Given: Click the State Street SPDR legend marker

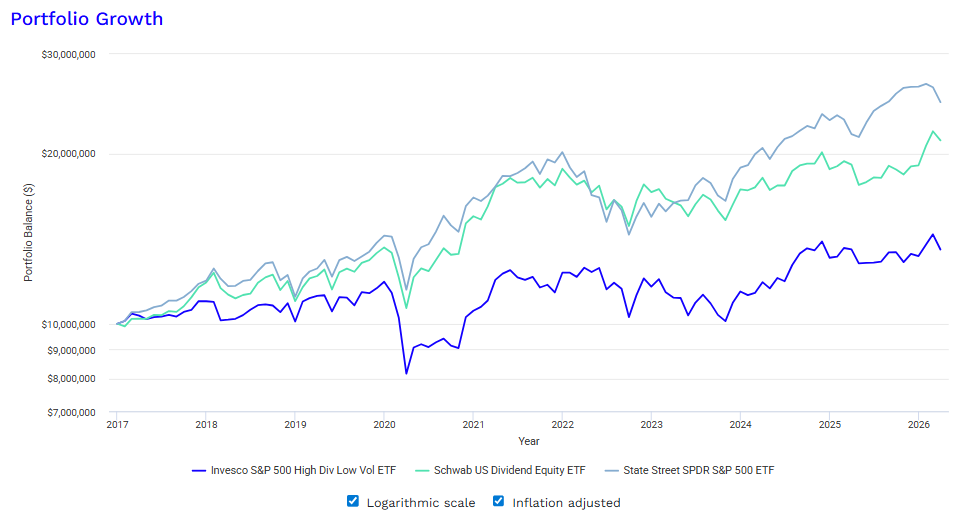Looking at the screenshot, I should (608, 469).
